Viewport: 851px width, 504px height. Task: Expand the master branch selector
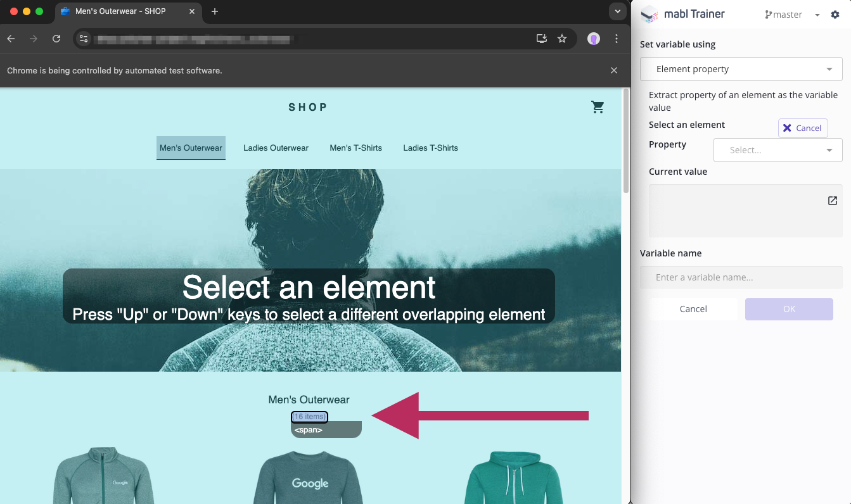pos(791,15)
